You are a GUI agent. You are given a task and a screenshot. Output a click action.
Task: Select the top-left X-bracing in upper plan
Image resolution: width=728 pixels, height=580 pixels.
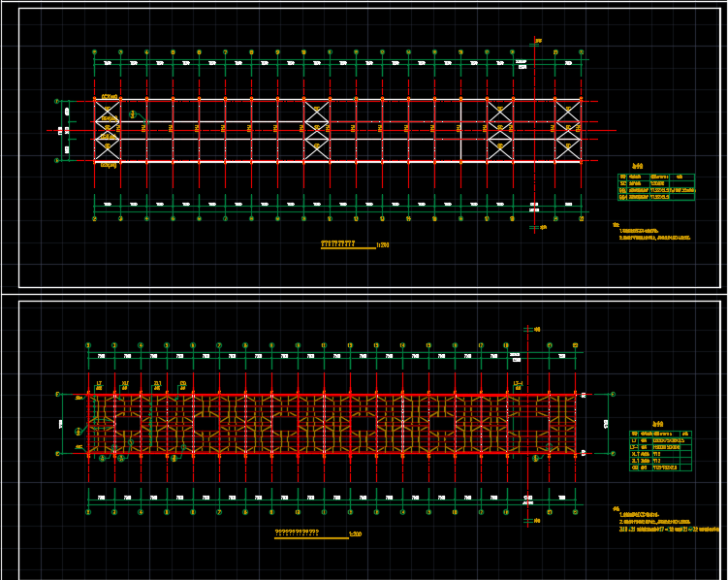(108, 111)
